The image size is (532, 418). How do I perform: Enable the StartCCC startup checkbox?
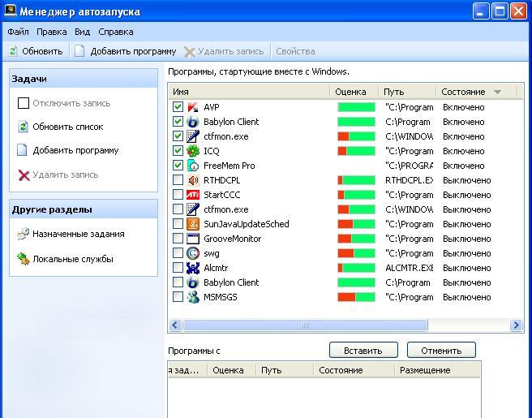pos(178,195)
